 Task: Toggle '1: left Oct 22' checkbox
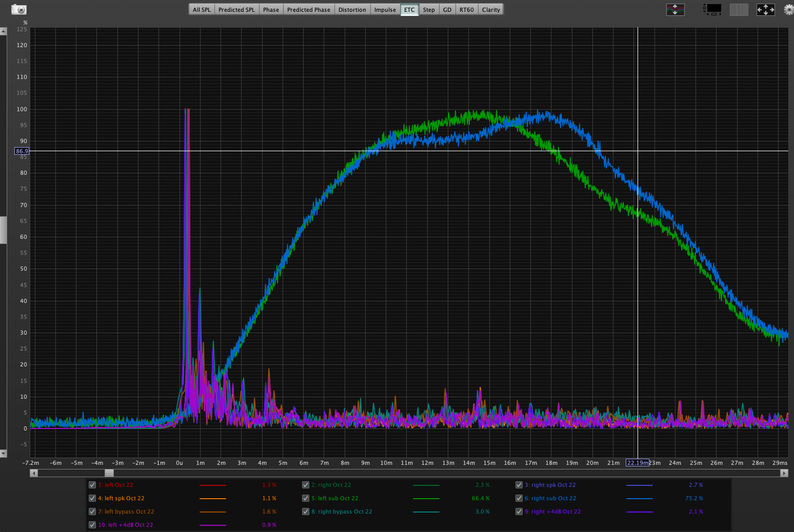click(92, 485)
